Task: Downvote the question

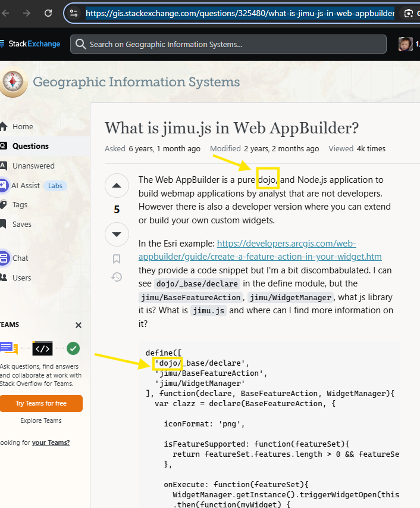Action: [x=117, y=234]
